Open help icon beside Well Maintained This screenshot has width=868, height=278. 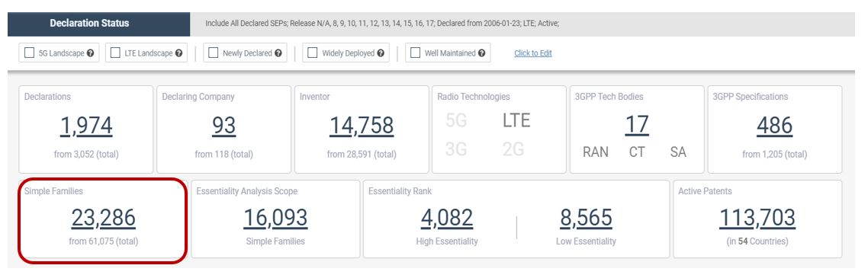pos(481,53)
